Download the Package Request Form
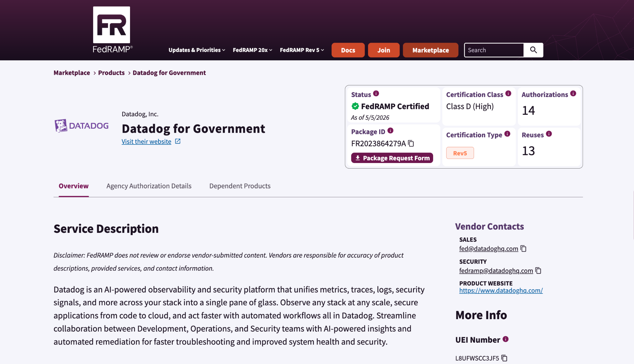 tap(392, 158)
